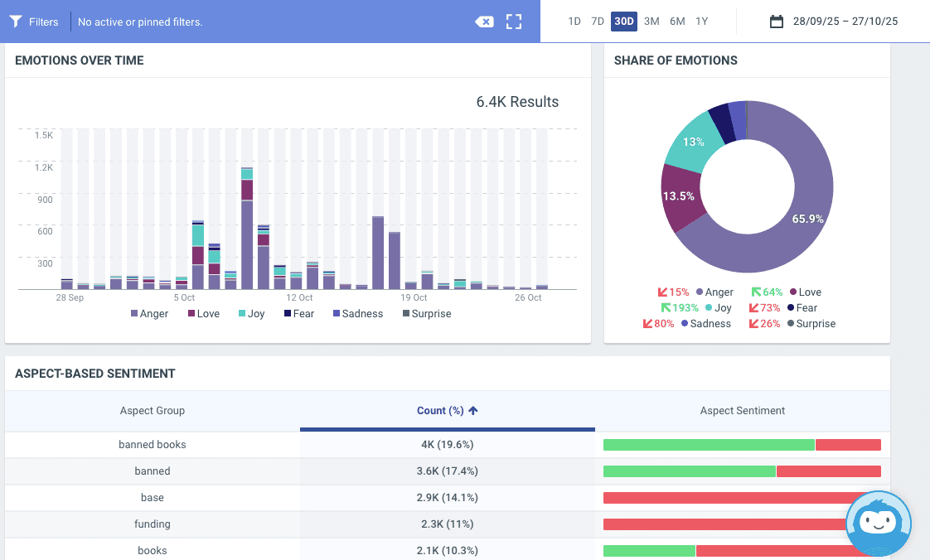Click the tallest bar in emotions chart

[x=247, y=240]
